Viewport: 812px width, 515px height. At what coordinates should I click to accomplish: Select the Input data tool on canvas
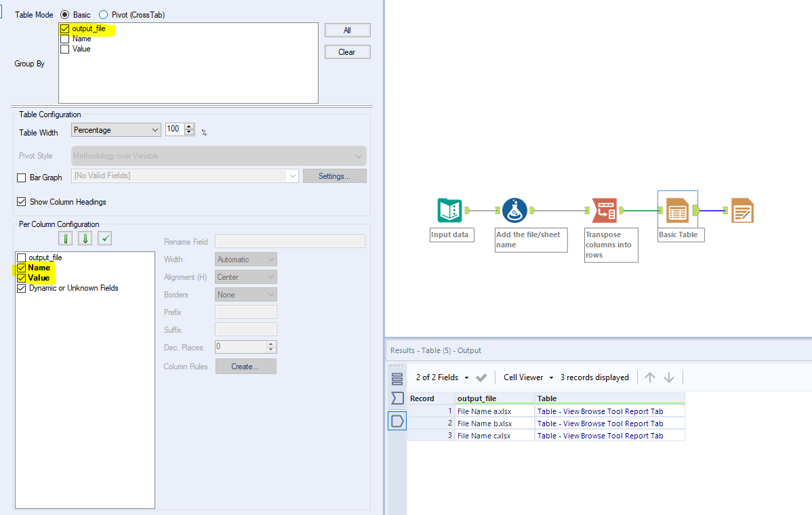(451, 210)
